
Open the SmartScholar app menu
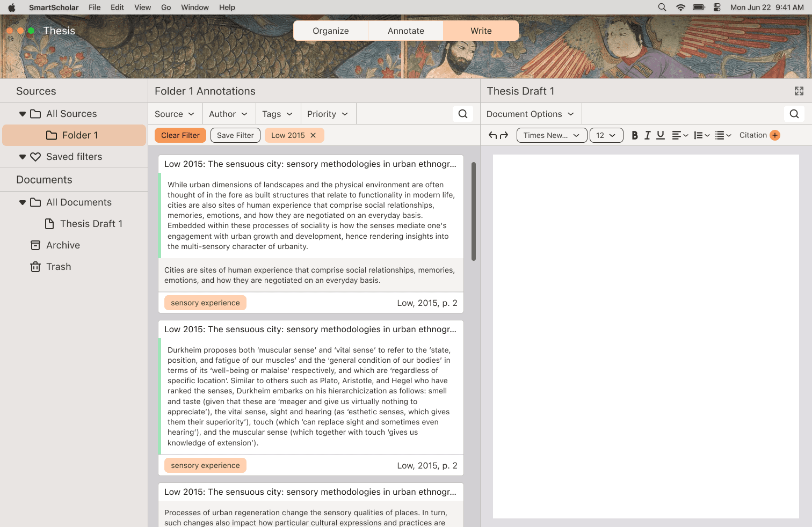[54, 8]
